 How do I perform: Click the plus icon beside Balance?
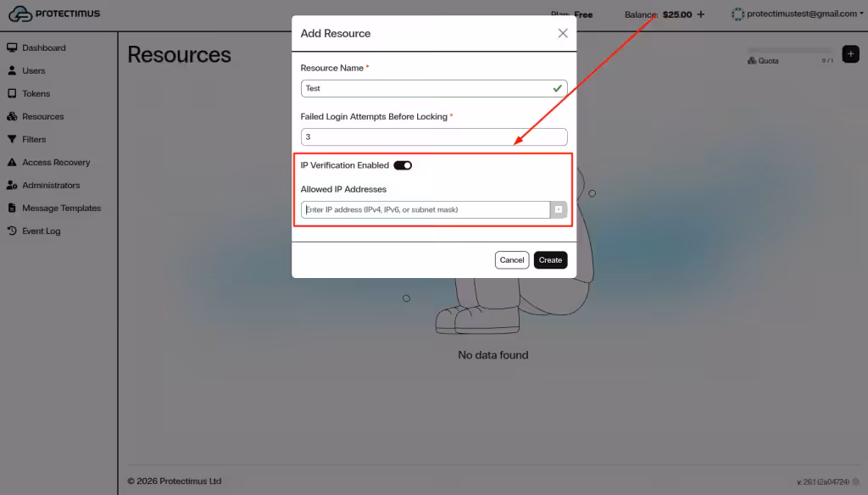(701, 14)
